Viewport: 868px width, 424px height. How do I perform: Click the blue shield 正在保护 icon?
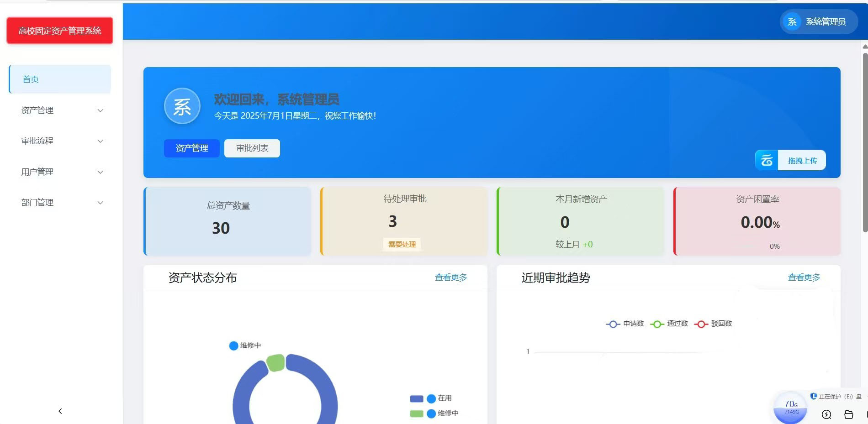coord(814,396)
